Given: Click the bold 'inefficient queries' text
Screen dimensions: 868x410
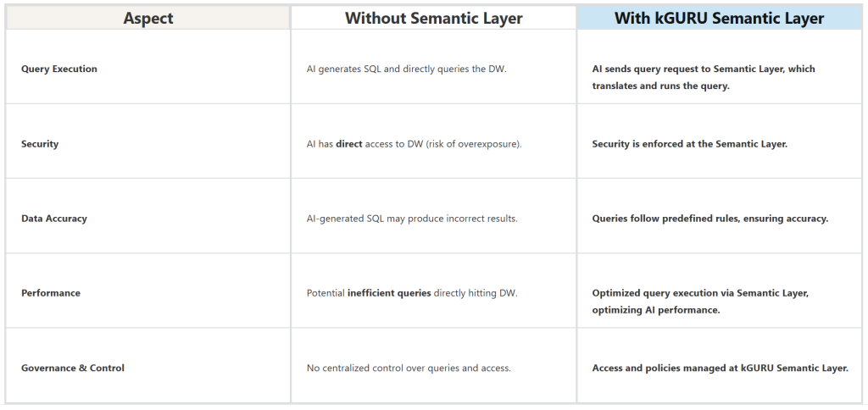Looking at the screenshot, I should coord(389,293).
